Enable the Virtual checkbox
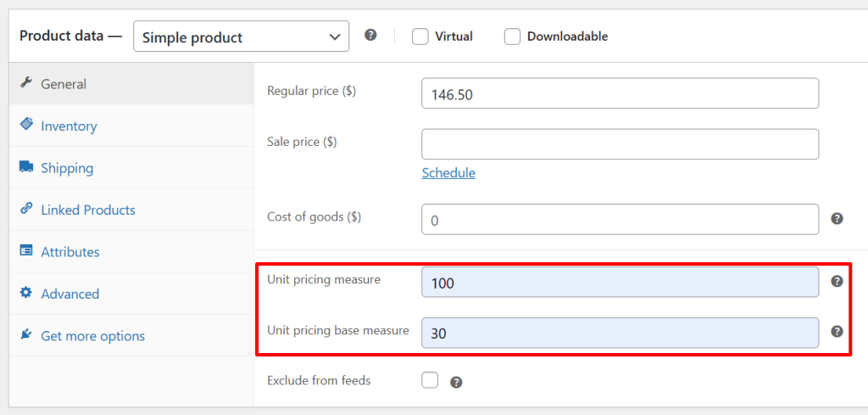This screenshot has height=415, width=868. point(420,36)
